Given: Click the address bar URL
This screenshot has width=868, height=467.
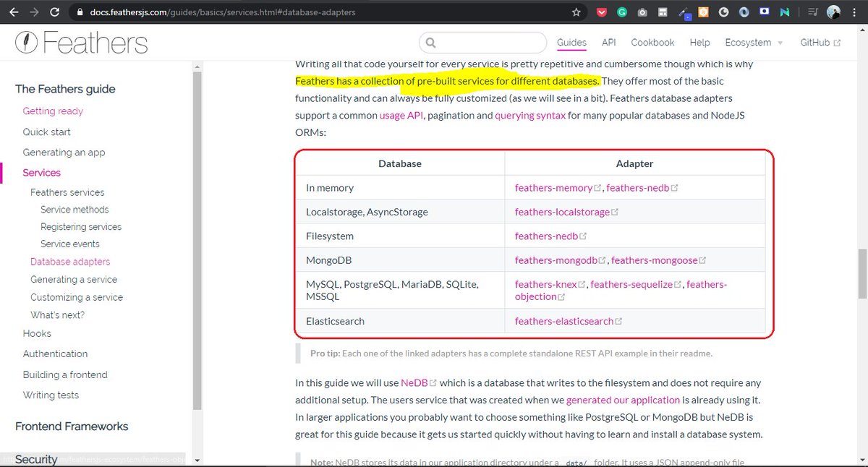Looking at the screenshot, I should 221,12.
